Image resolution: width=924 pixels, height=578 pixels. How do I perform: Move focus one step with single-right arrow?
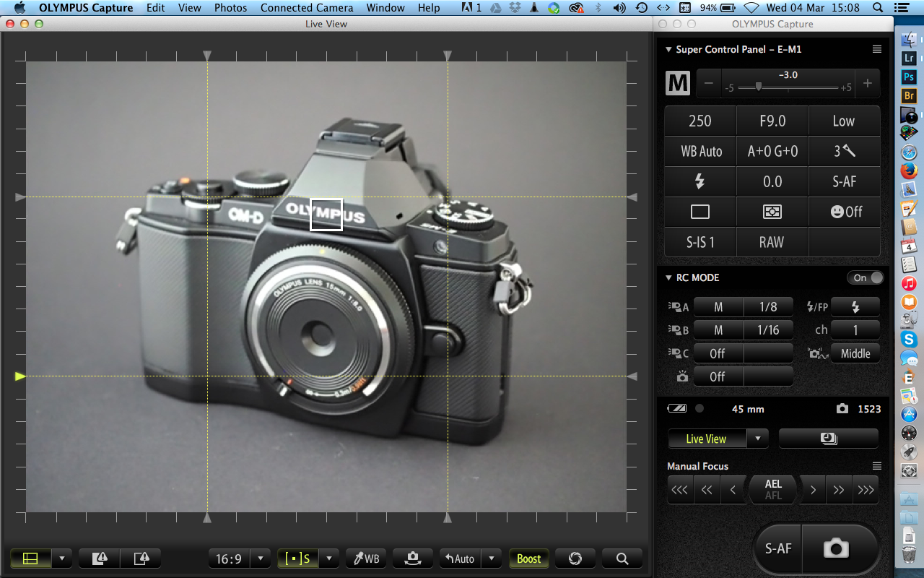coord(813,490)
